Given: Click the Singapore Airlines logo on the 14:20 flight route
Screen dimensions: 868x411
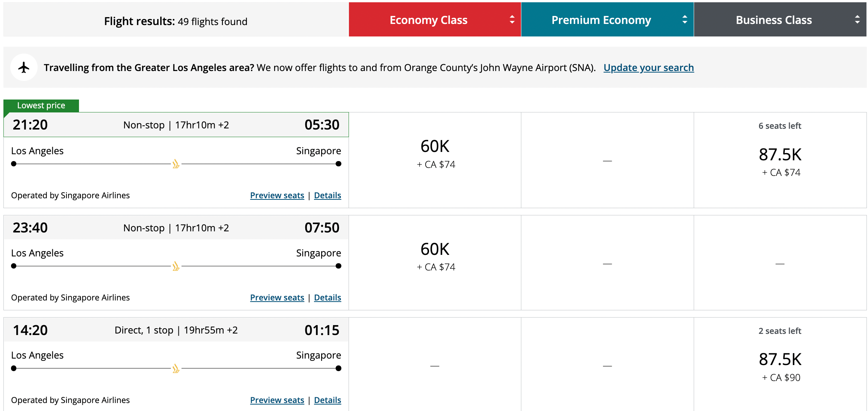Looking at the screenshot, I should click(x=175, y=368).
